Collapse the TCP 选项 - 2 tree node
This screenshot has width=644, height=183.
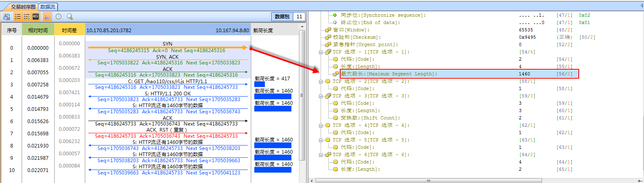pyautogui.click(x=321, y=82)
